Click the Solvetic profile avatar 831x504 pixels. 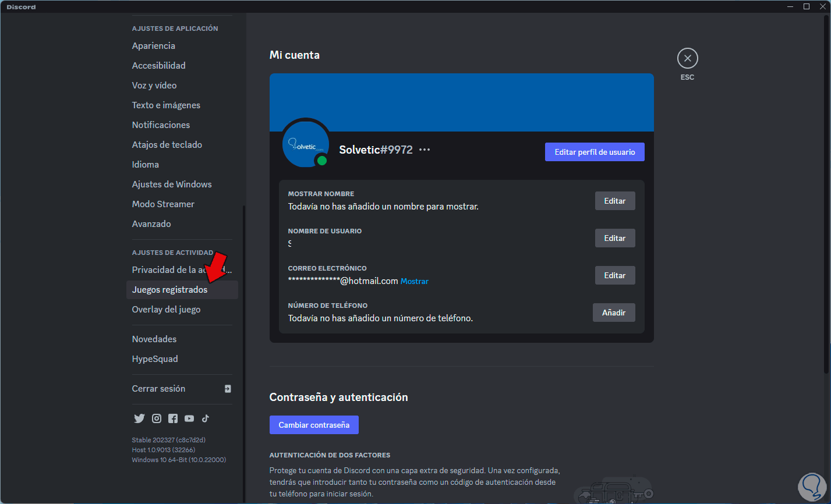[306, 144]
